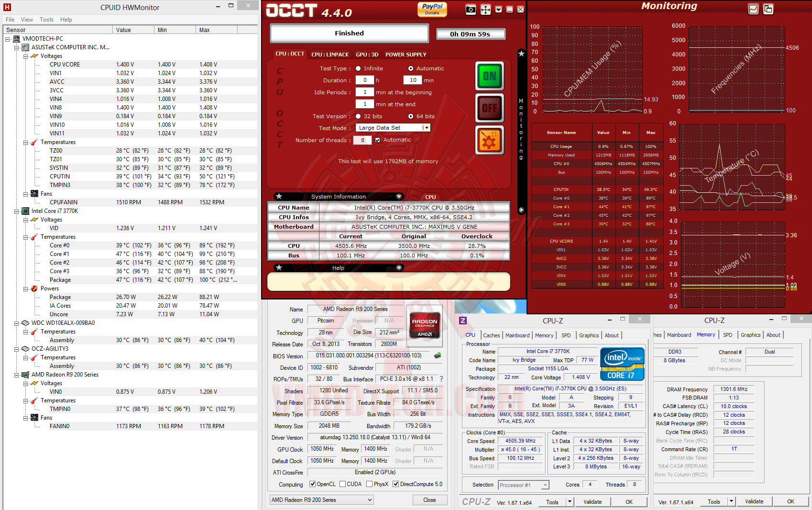Click the Intel Core i7 3770K chip icon
The width and height of the screenshot is (812, 510).
25,211
